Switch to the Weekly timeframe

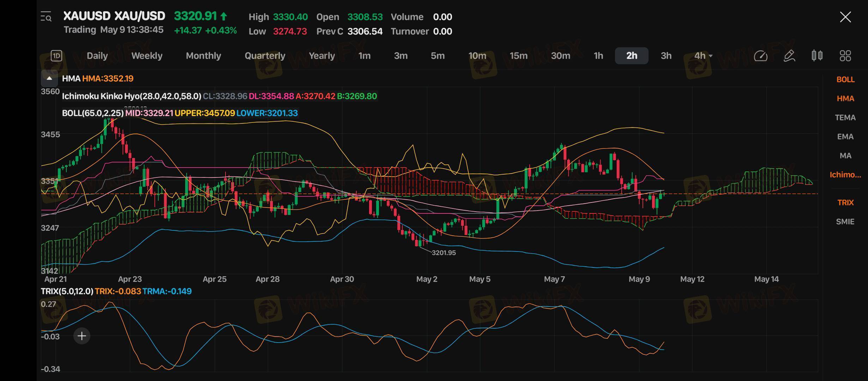coord(147,56)
